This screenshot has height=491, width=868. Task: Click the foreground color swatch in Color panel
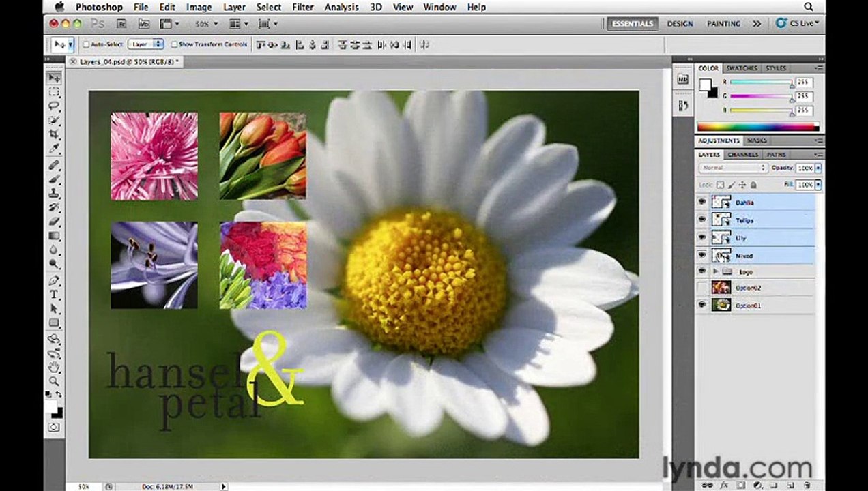coord(705,85)
